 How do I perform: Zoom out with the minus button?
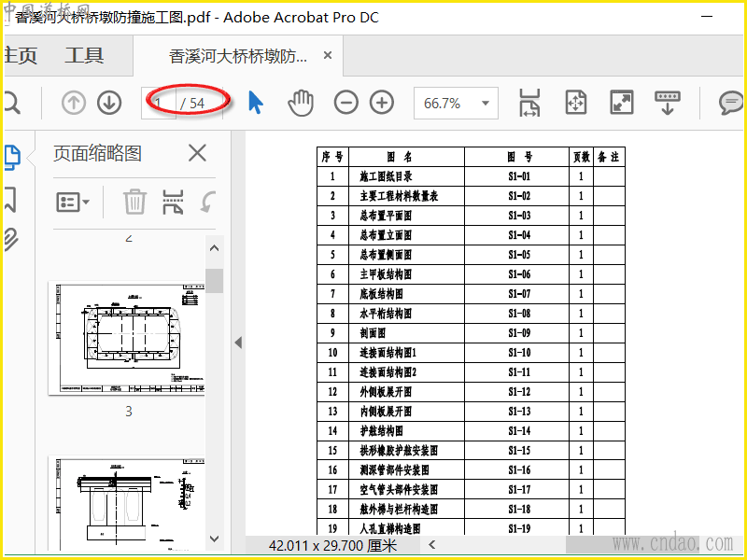tap(345, 103)
